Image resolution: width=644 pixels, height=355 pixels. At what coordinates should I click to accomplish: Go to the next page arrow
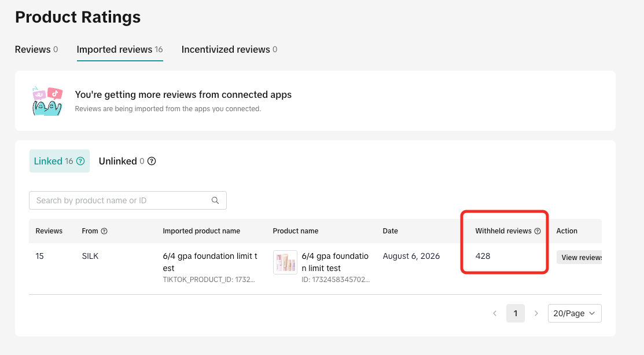(536, 313)
